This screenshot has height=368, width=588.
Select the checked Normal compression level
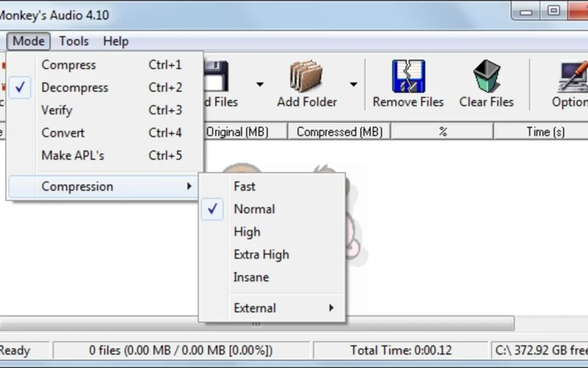(x=272, y=209)
